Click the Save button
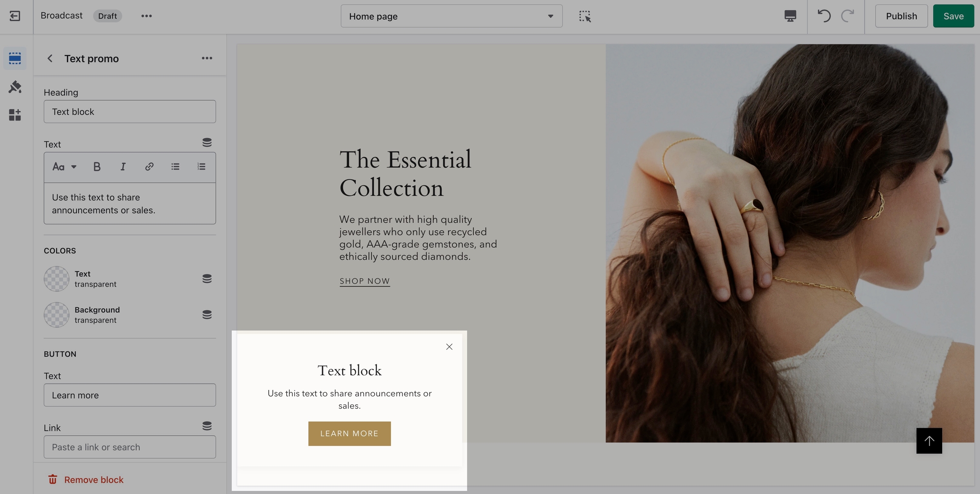The width and height of the screenshot is (980, 494). pyautogui.click(x=953, y=16)
